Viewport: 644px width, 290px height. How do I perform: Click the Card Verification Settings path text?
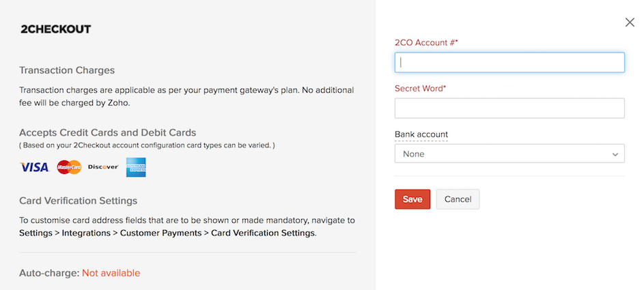pos(167,233)
